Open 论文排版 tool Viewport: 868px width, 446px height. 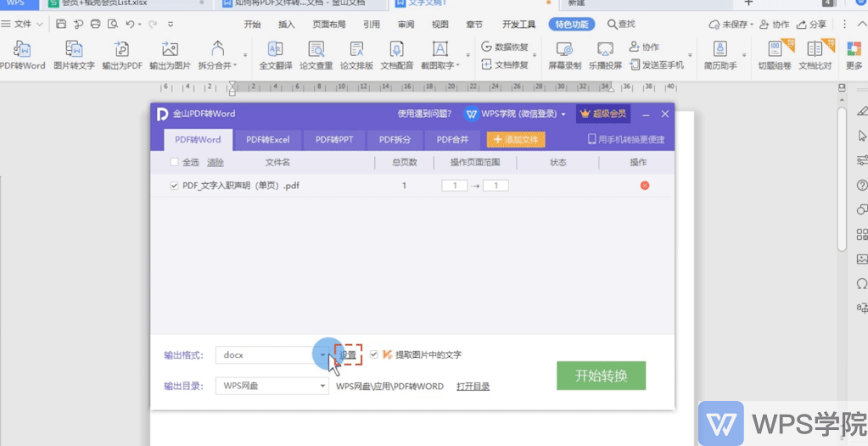[356, 55]
